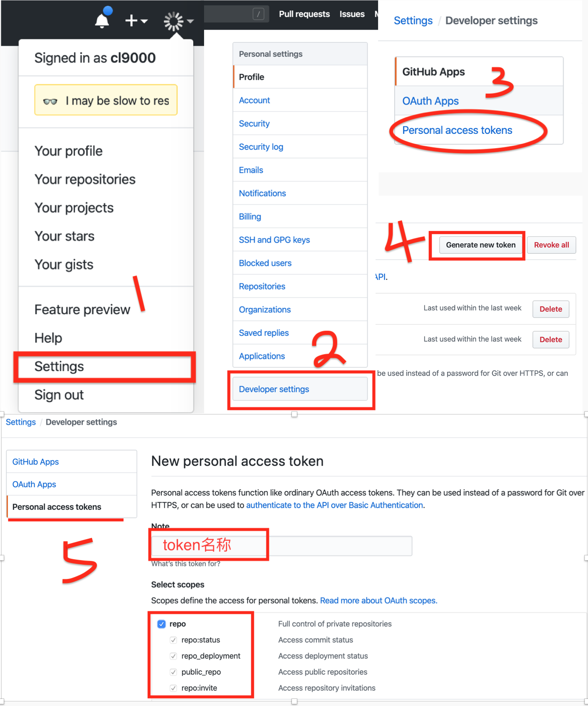The width and height of the screenshot is (588, 706).
Task: Open Pull requests in top nav
Action: (x=304, y=14)
